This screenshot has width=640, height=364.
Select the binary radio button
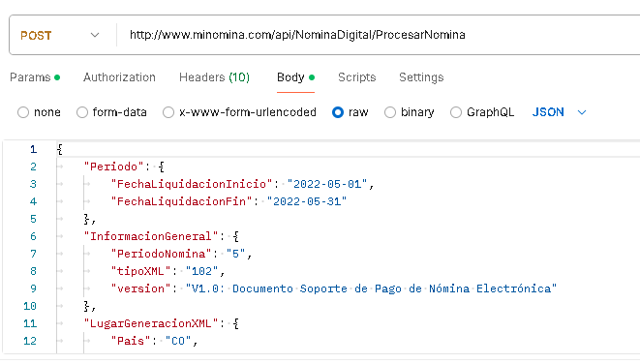[x=390, y=112]
